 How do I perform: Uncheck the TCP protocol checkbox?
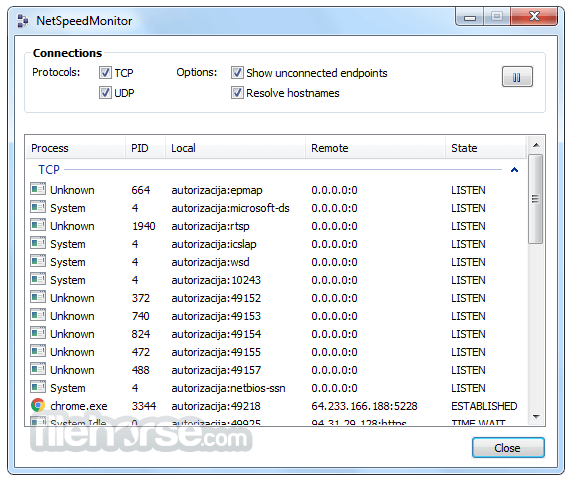tap(105, 73)
